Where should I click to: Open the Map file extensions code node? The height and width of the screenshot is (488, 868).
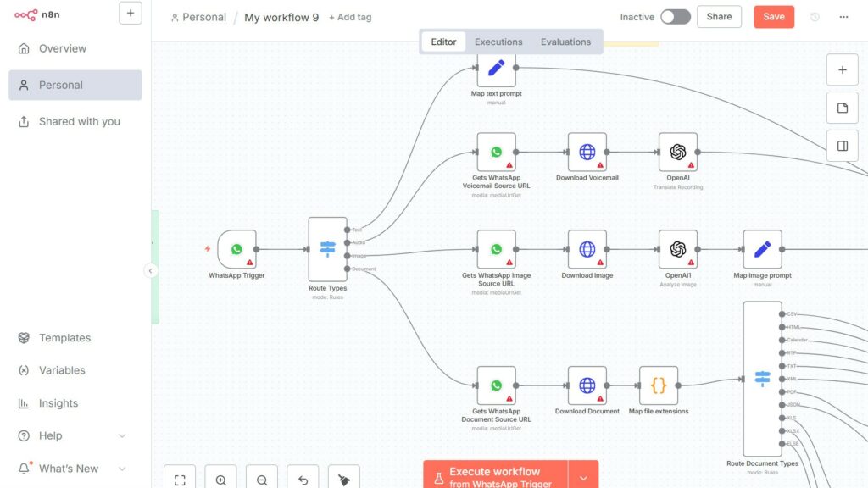pyautogui.click(x=658, y=385)
